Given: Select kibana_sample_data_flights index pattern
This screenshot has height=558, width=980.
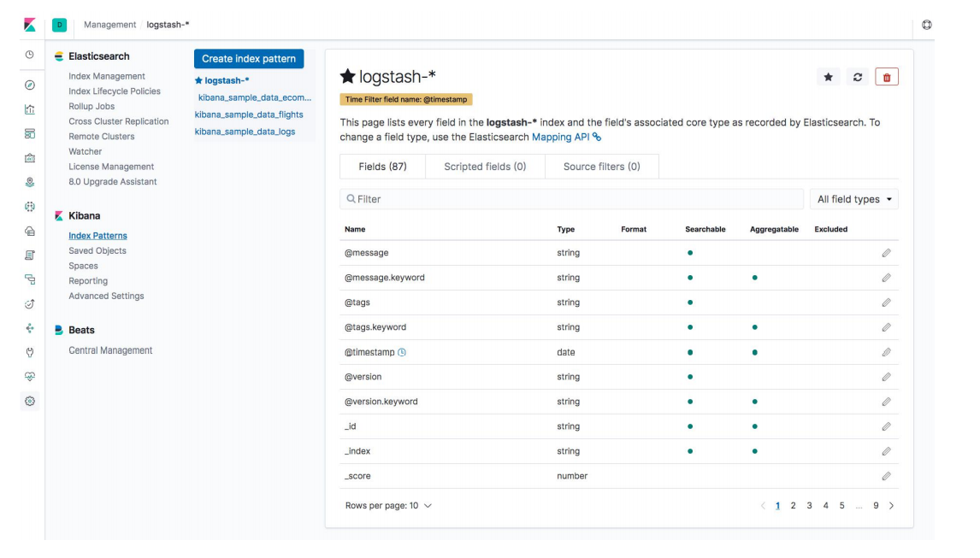Looking at the screenshot, I should pyautogui.click(x=249, y=115).
